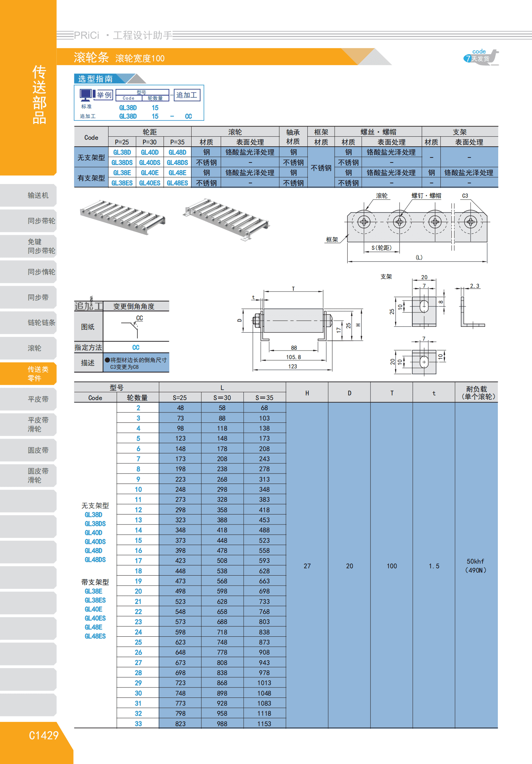
Task: Click the roller strip photo without bracket
Action: (123, 217)
